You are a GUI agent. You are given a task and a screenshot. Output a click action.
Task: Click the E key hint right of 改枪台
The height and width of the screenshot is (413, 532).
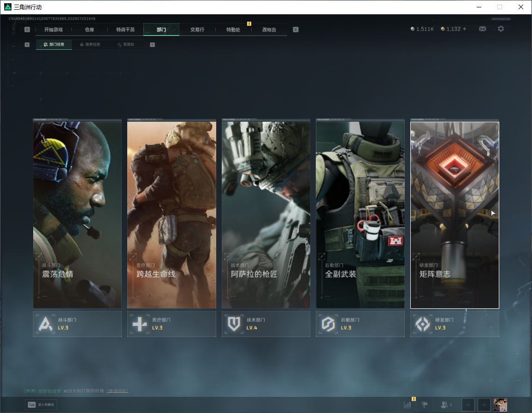tap(296, 29)
